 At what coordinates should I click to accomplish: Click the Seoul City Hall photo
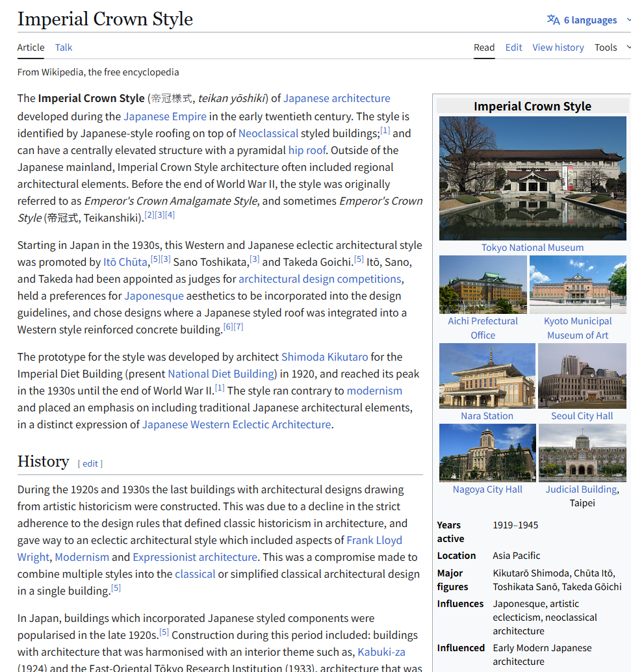582,376
